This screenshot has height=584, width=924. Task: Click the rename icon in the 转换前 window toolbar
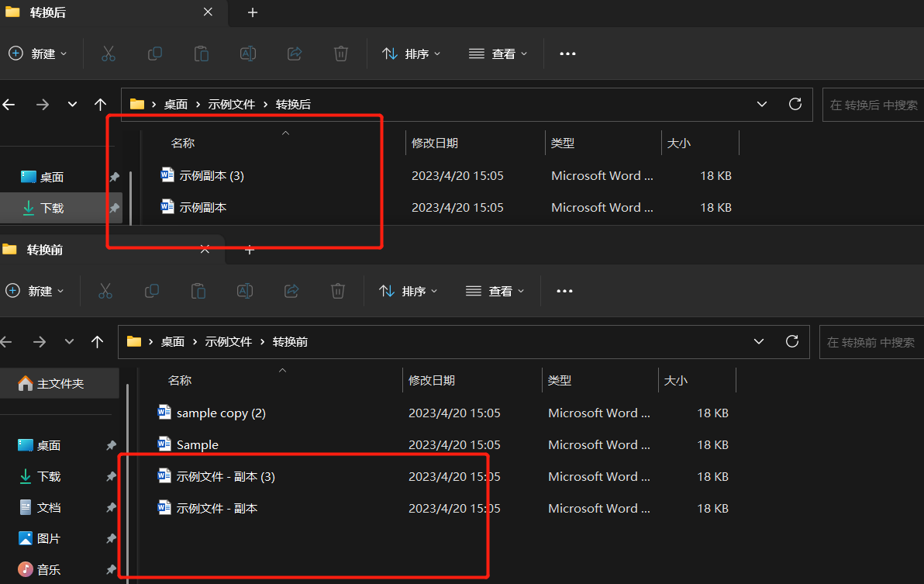pos(245,291)
